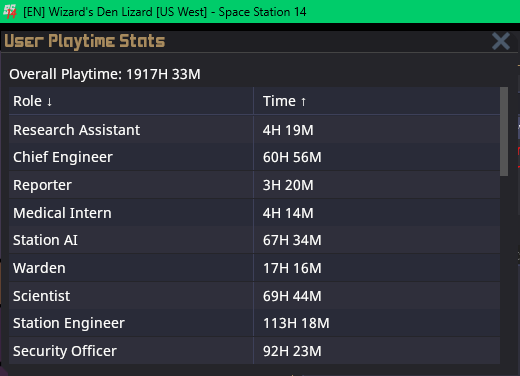Image resolution: width=520 pixels, height=376 pixels.
Task: Select the Station Engineer row
Action: click(x=254, y=323)
